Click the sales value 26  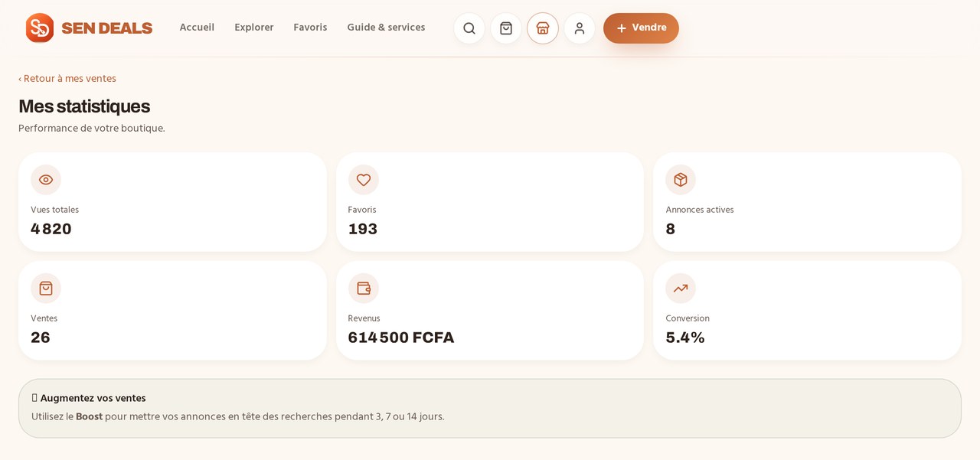tap(41, 338)
